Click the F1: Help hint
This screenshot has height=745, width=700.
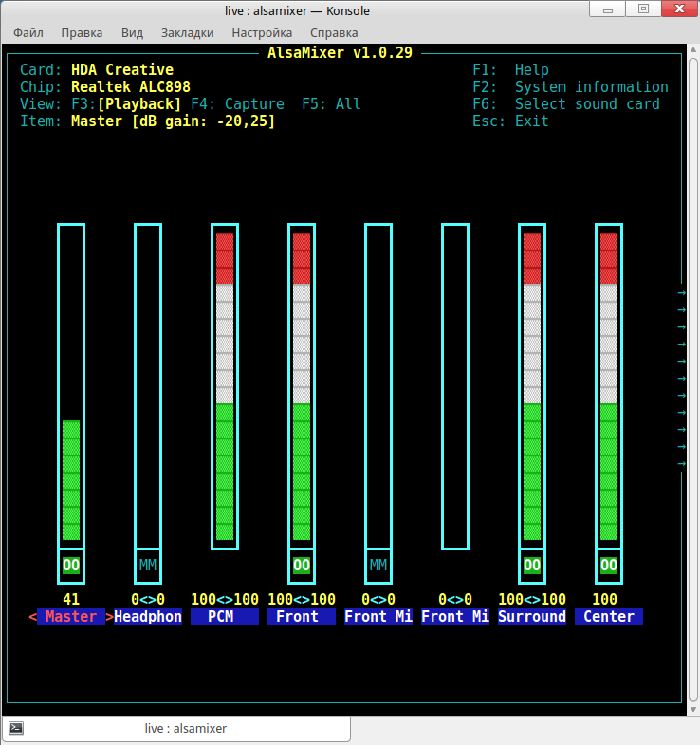510,70
